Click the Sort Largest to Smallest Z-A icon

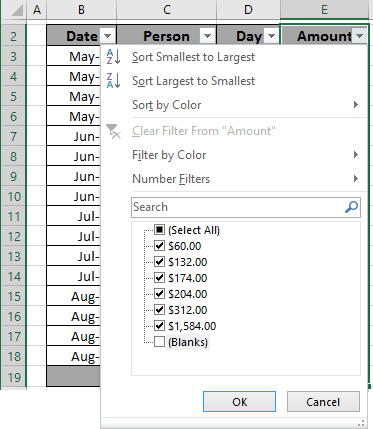[113, 81]
